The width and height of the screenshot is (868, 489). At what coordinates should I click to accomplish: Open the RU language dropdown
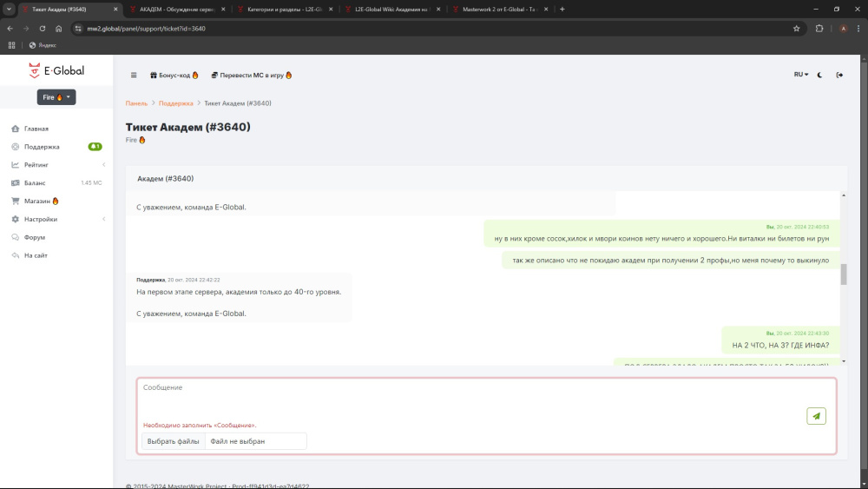(800, 75)
